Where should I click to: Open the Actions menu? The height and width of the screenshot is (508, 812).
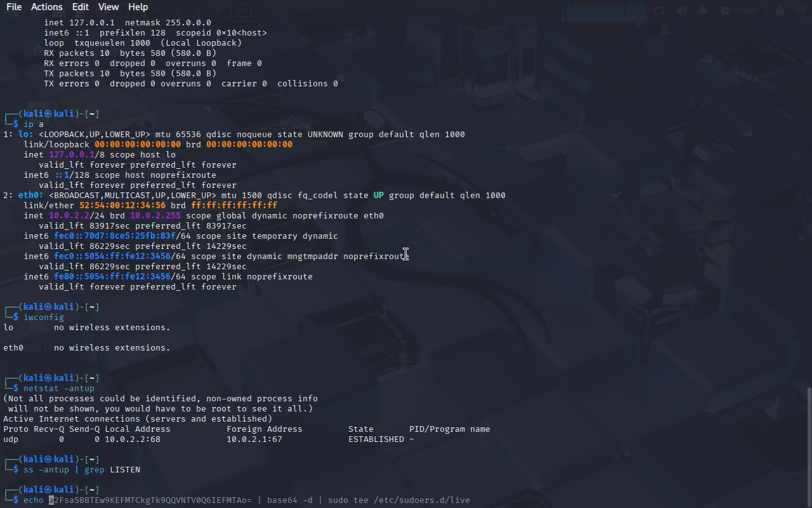47,7
